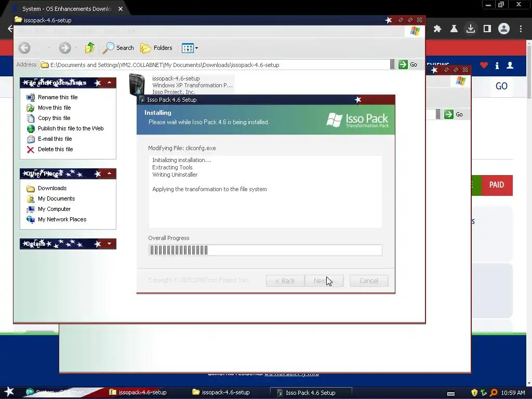Click the Rename this file icon

pyautogui.click(x=31, y=97)
